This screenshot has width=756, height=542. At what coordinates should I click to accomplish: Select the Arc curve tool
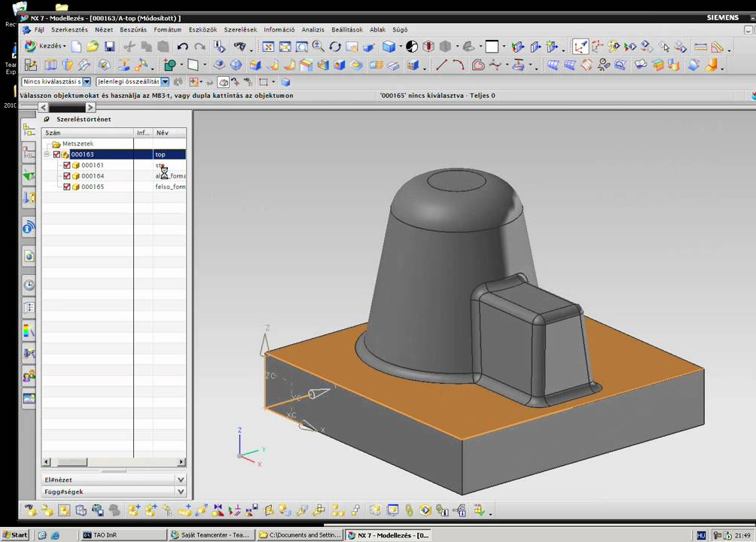pos(458,65)
